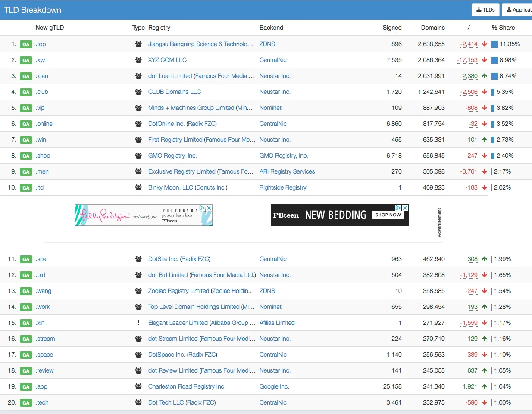Close the PBteen New Bedding ad
This screenshot has height=414, width=532.
tap(405, 208)
